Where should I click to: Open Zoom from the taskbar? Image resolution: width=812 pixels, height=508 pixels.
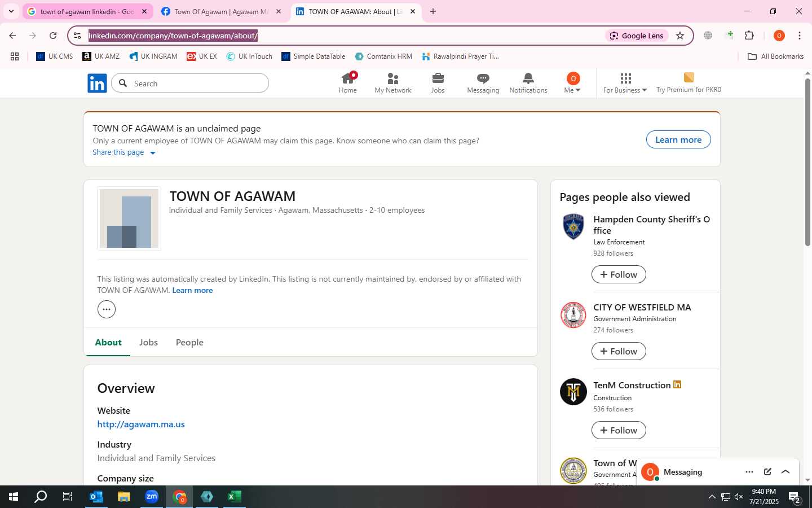[x=152, y=497]
